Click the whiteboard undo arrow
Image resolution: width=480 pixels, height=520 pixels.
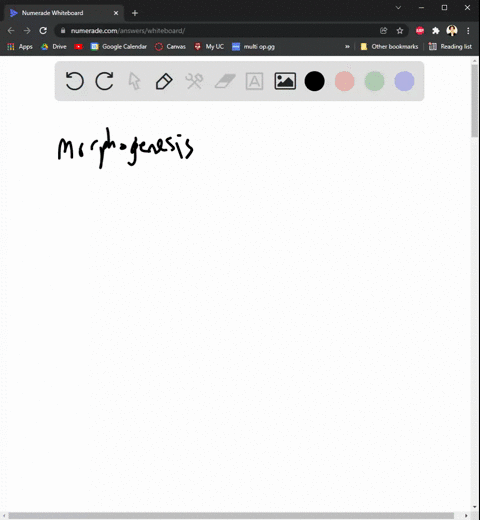[74, 81]
